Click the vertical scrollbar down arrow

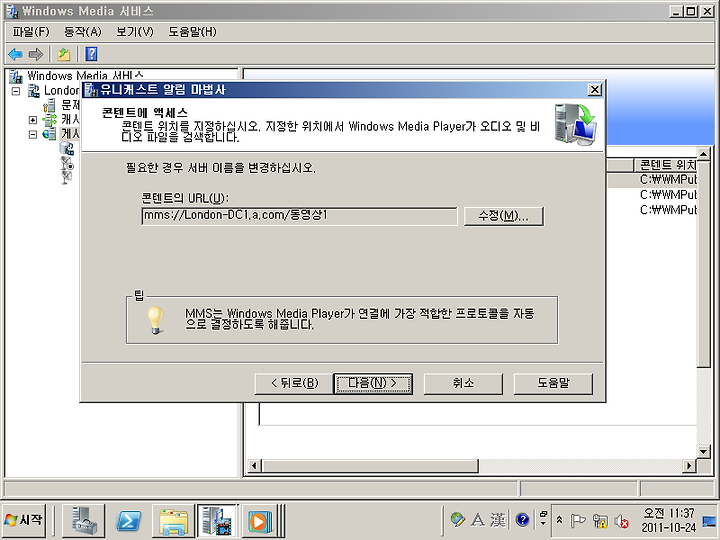(x=703, y=451)
